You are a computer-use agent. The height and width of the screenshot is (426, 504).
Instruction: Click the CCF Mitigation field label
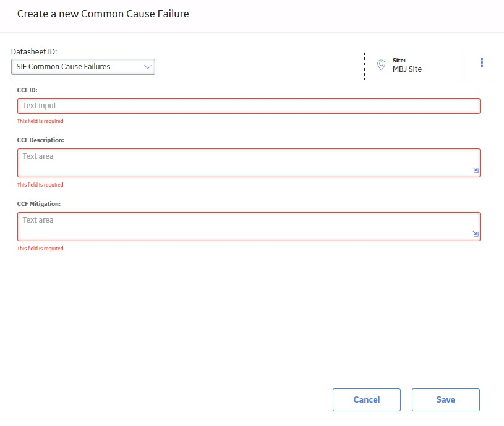click(x=38, y=203)
